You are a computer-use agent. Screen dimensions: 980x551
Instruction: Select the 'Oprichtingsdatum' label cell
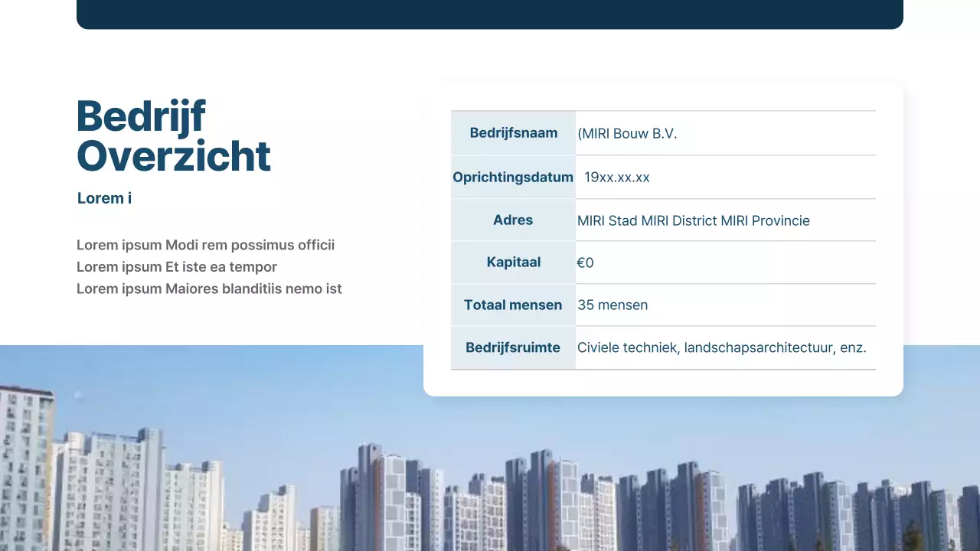(513, 178)
